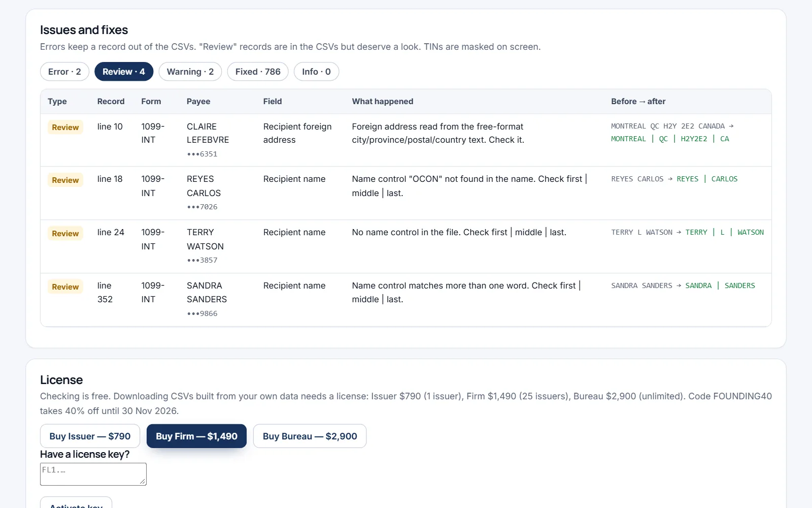The height and width of the screenshot is (508, 812).
Task: Click payee name SANDRA SANDERS
Action: tap(207, 293)
